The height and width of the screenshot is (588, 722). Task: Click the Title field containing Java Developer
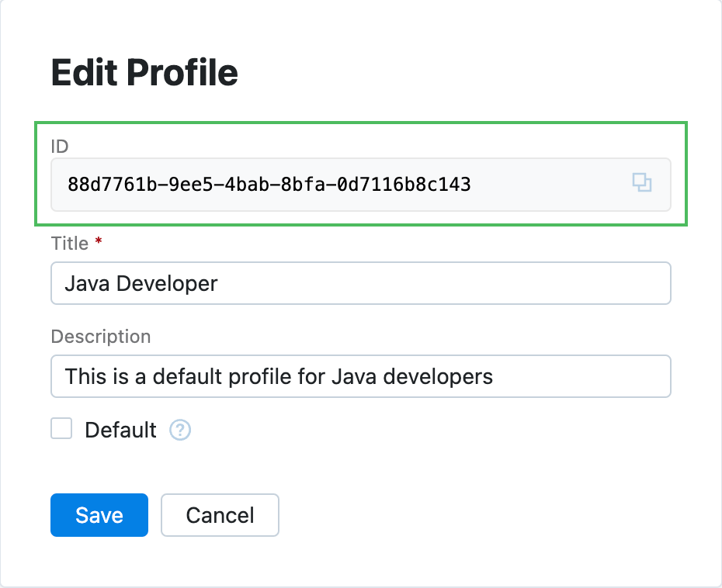pos(360,282)
